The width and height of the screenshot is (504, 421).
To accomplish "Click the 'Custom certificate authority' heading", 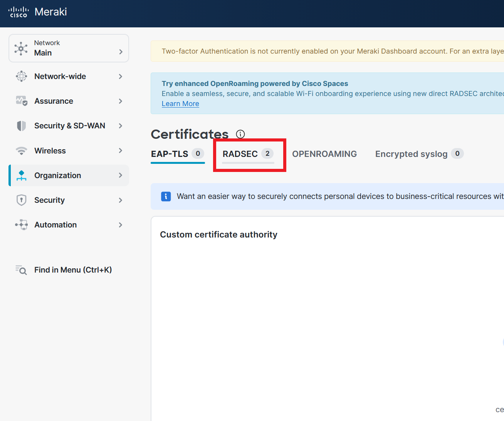I will tap(219, 235).
